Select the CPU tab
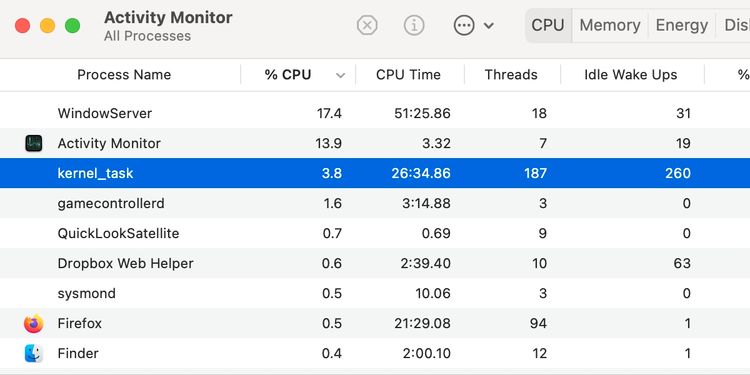 point(548,25)
